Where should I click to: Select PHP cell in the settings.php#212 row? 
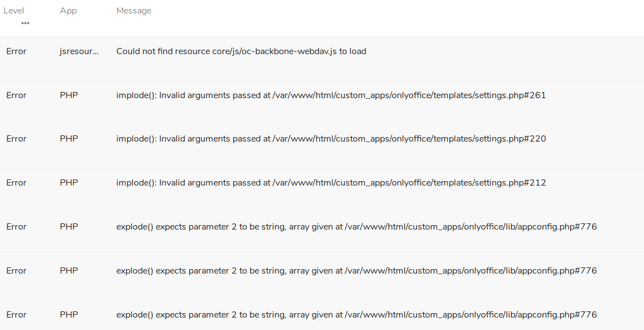pos(69,183)
